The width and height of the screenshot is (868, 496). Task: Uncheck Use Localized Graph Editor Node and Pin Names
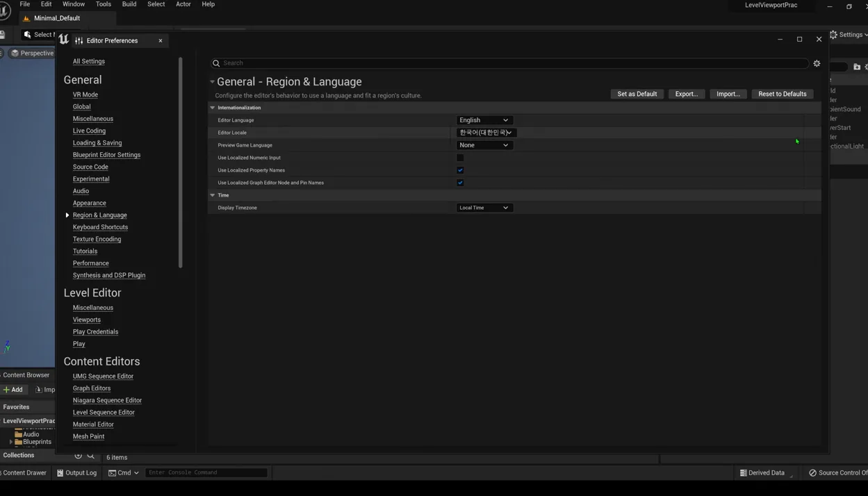coord(460,183)
